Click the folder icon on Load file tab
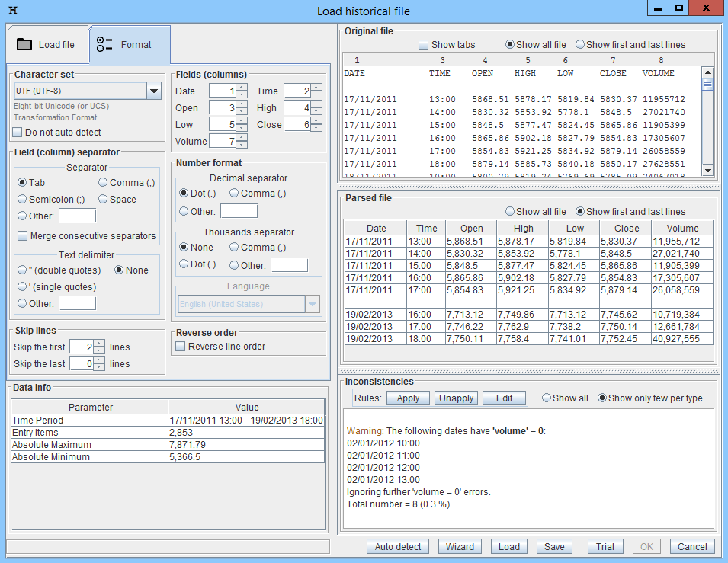The image size is (728, 563). [24, 44]
